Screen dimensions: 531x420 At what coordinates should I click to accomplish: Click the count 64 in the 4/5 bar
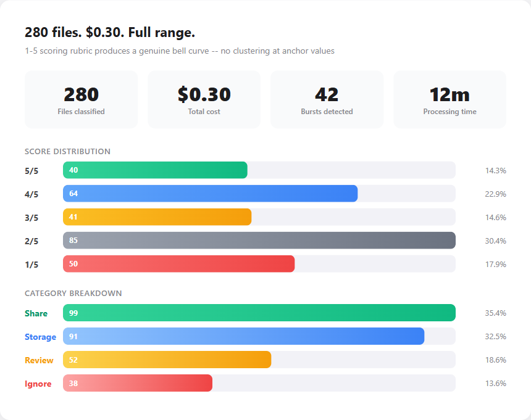click(x=73, y=194)
